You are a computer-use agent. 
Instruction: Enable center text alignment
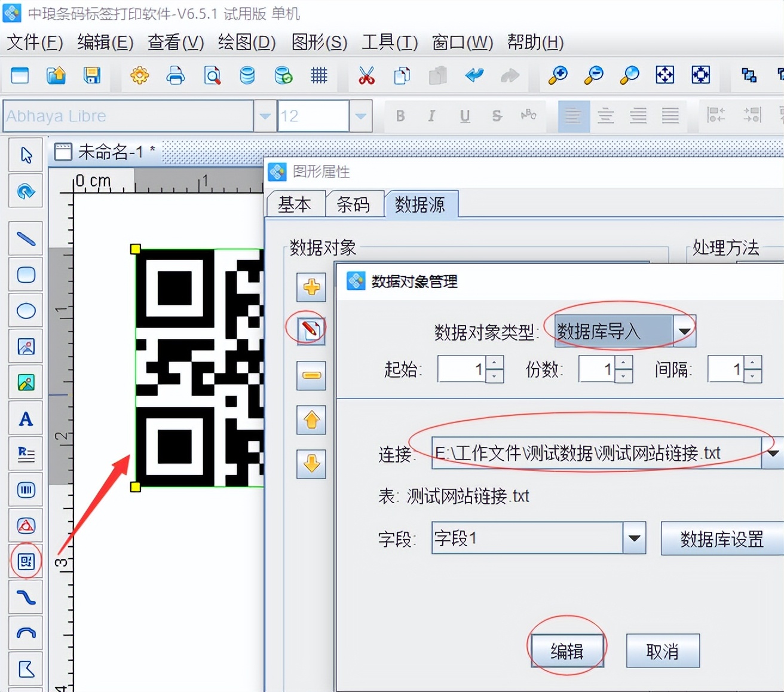pos(605,116)
